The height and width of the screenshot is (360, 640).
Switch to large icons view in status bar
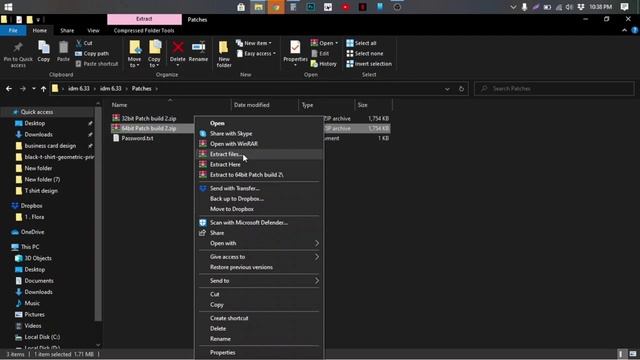(x=633, y=354)
